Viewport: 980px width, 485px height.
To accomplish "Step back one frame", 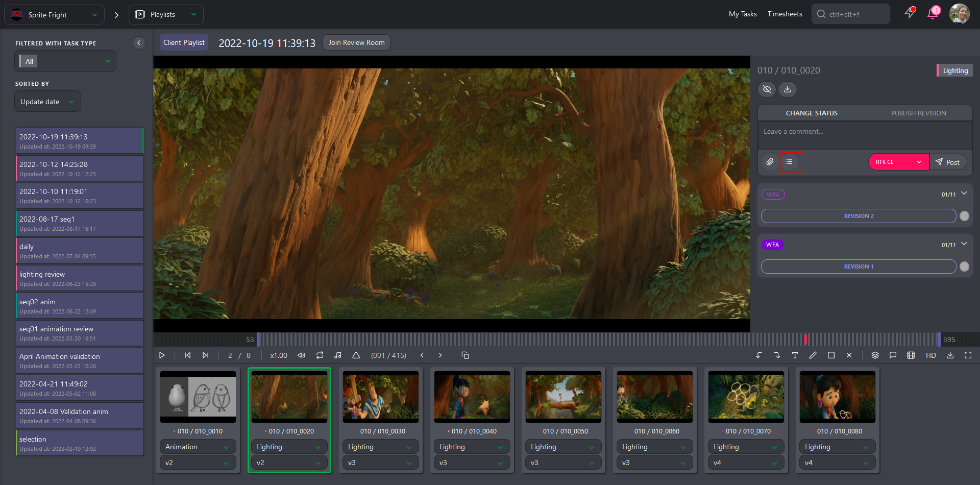I will [422, 355].
